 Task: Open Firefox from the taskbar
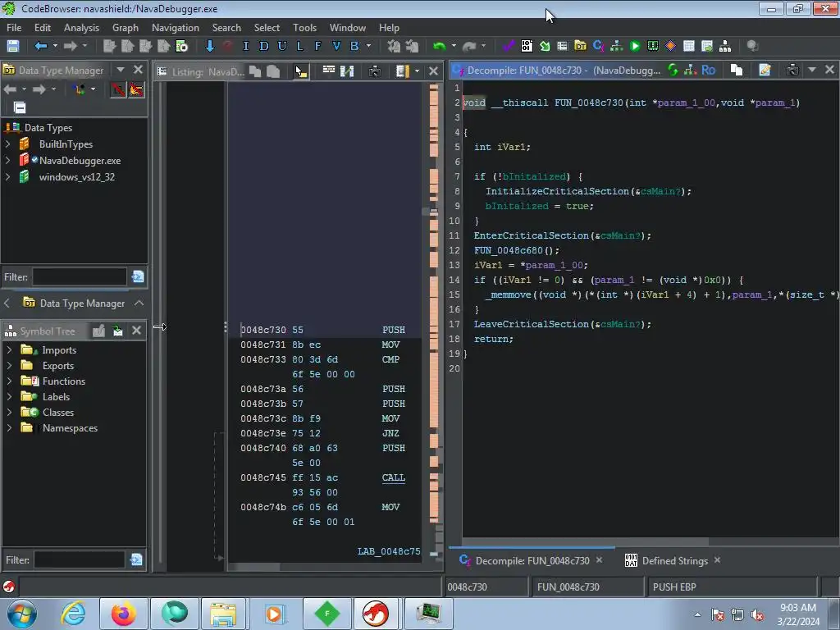tap(124, 614)
